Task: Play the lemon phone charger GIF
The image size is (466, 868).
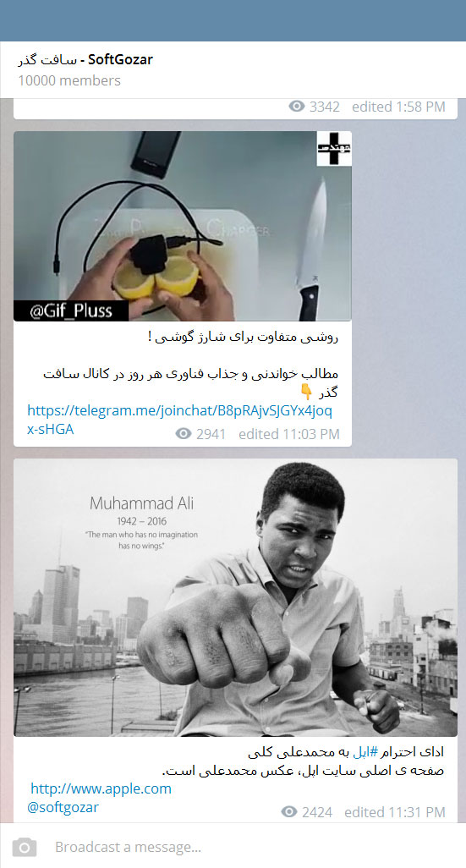Action: point(183,226)
